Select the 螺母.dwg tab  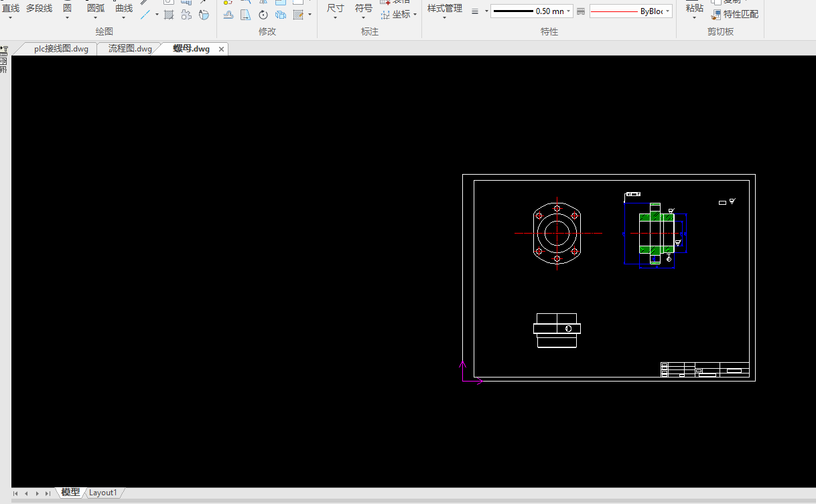(x=191, y=49)
